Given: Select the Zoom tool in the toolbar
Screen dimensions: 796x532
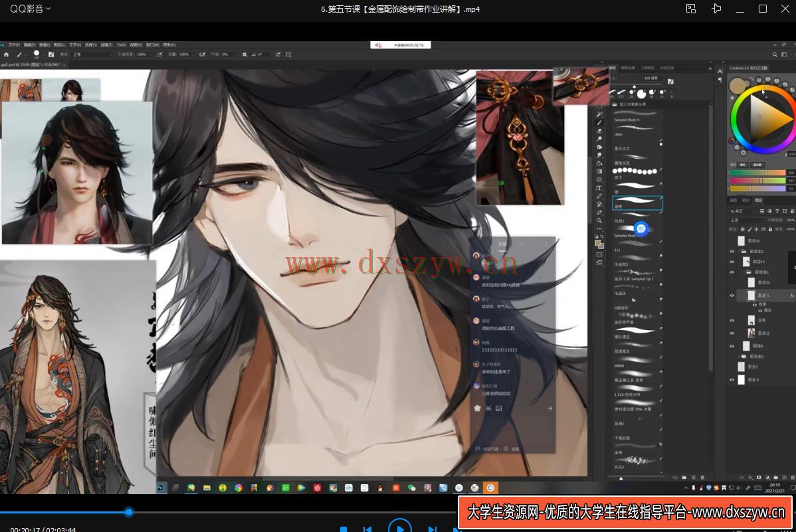Looking at the screenshot, I should coord(599,221).
